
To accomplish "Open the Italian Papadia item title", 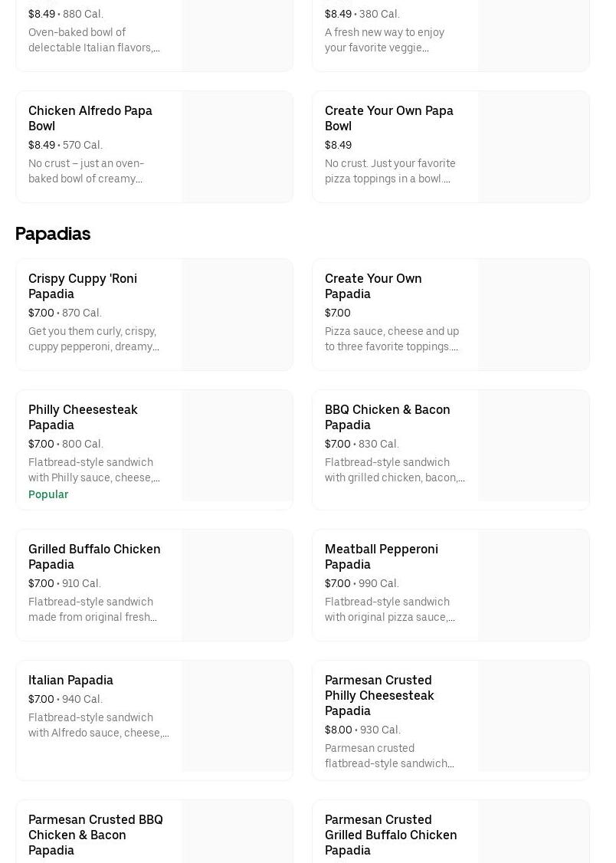I will [x=70, y=680].
